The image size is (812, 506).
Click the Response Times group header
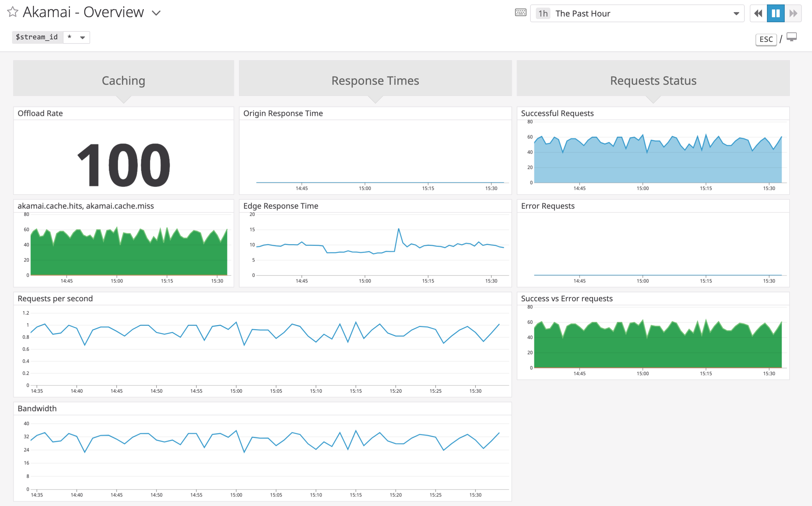tap(375, 80)
